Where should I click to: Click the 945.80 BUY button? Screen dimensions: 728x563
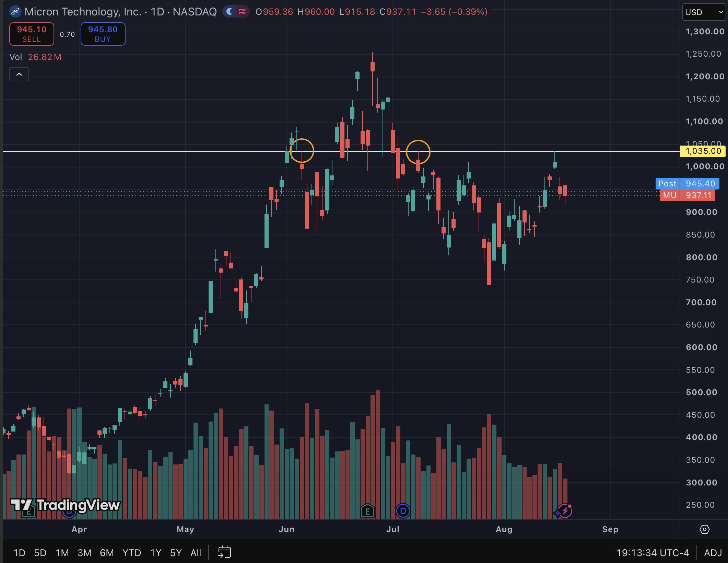coord(103,34)
